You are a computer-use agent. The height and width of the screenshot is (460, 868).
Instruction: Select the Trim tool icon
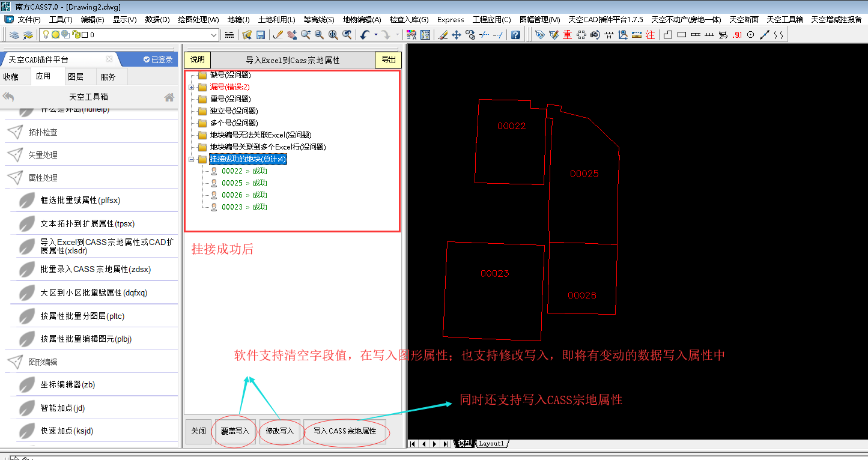point(484,35)
